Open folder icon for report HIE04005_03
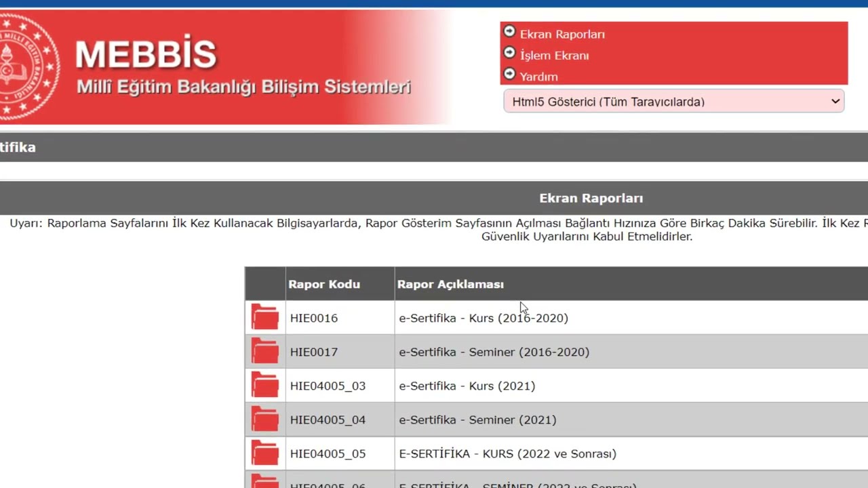Screen dimensions: 868x488 tap(264, 385)
